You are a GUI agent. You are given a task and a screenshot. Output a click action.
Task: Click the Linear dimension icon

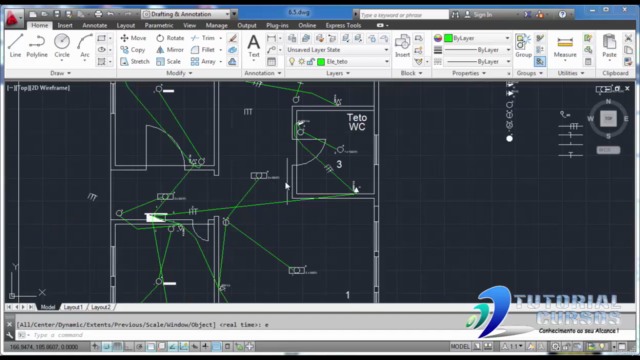point(271,38)
